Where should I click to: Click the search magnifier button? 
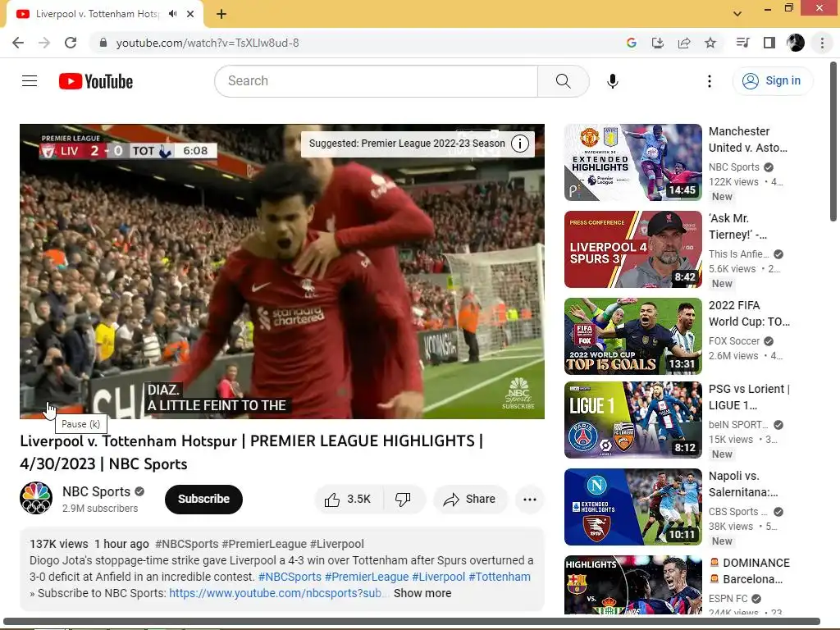click(x=563, y=81)
